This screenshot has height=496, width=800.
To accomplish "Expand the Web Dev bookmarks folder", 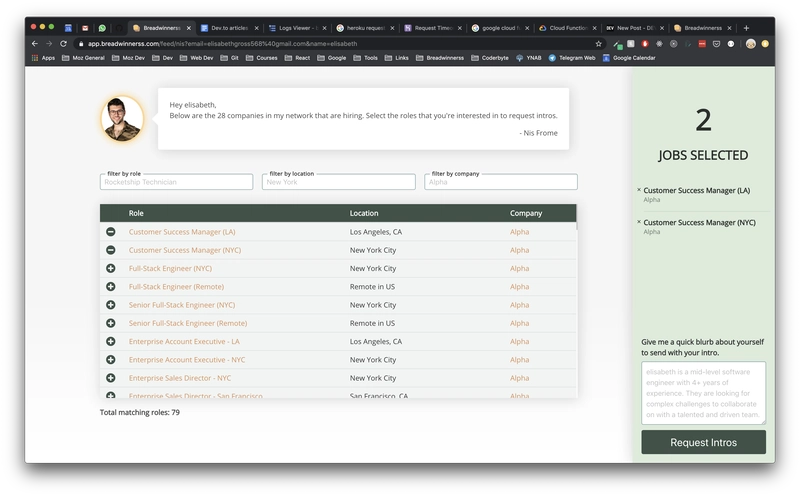I will click(x=196, y=58).
